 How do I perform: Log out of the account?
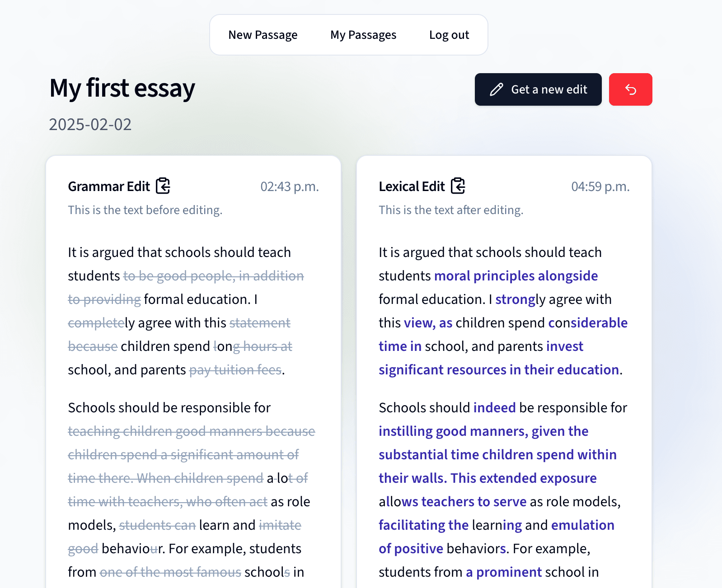pos(449,35)
